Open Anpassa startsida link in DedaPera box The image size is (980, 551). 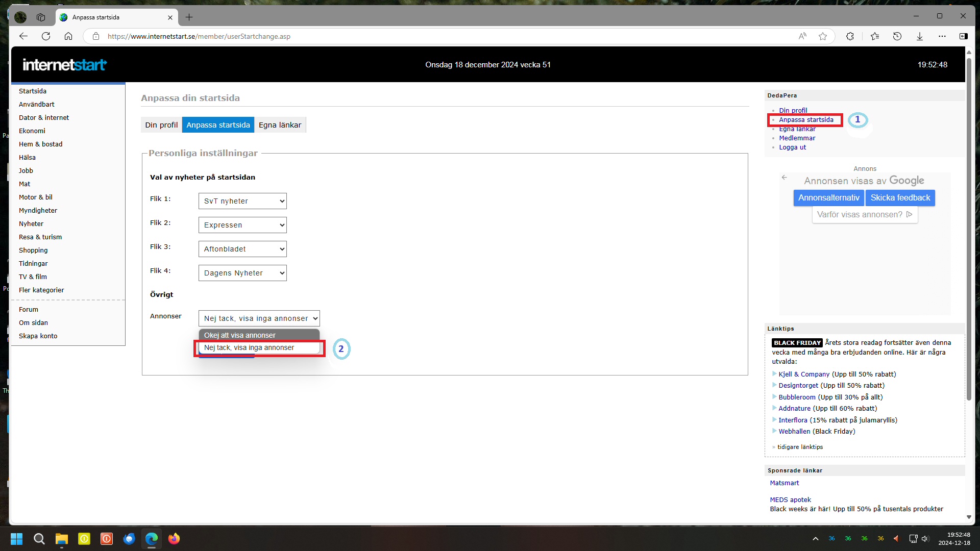coord(806,120)
